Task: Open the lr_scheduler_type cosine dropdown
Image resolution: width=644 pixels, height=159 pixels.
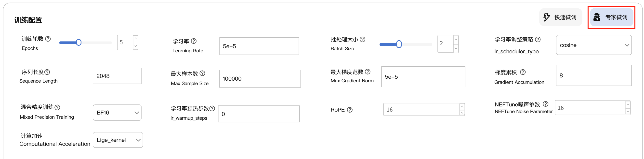Action: [593, 45]
